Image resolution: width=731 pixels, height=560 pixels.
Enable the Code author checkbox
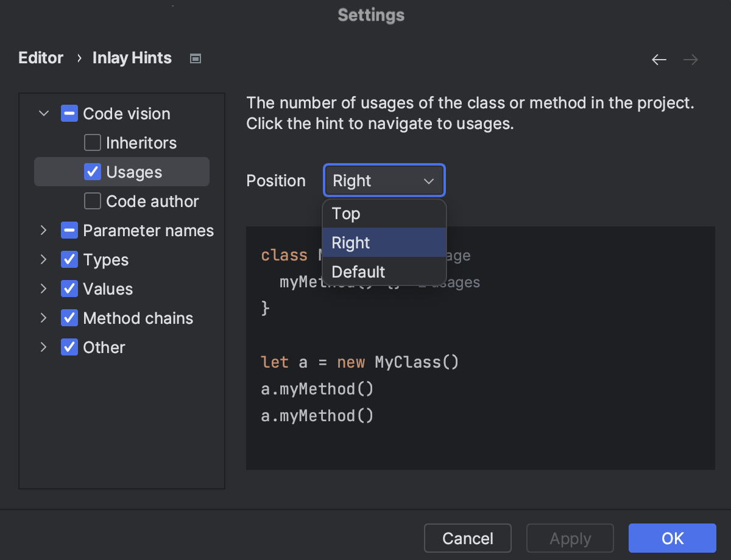(92, 201)
